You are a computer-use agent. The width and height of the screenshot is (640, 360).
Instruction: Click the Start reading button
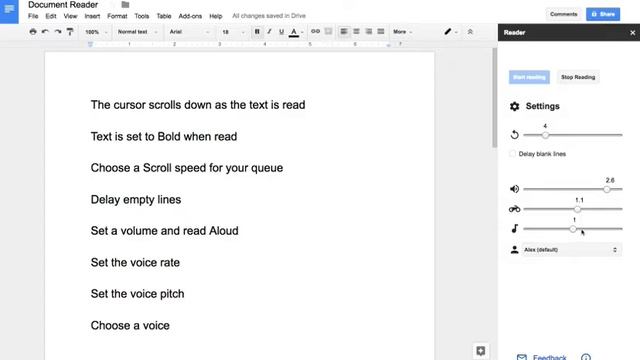coord(529,77)
